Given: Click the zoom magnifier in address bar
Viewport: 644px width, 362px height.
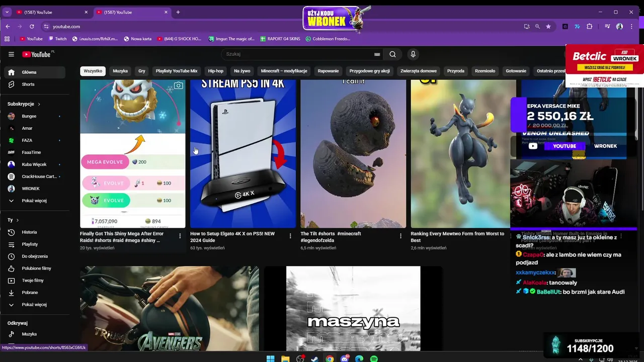Looking at the screenshot, I should [x=537, y=26].
